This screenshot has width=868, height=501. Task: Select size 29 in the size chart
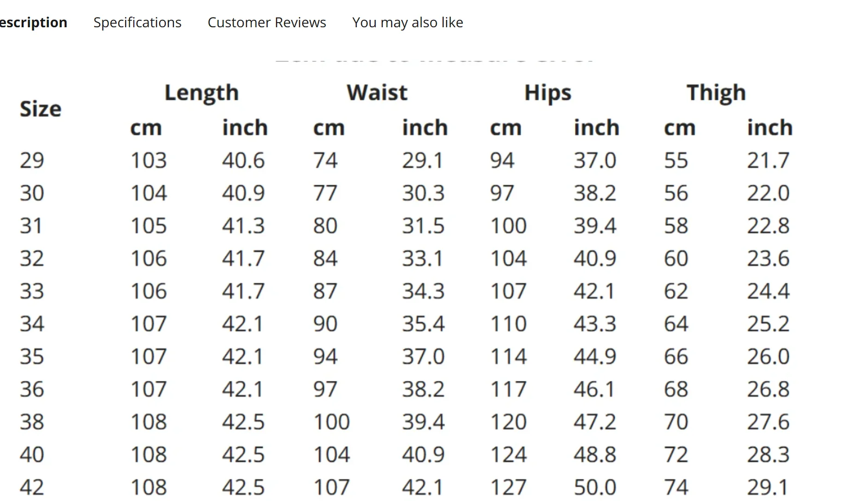click(32, 160)
